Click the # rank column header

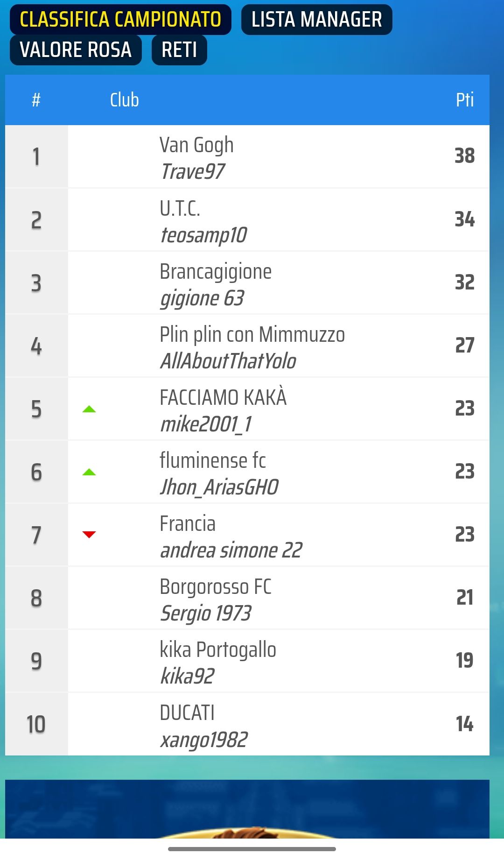tap(36, 100)
